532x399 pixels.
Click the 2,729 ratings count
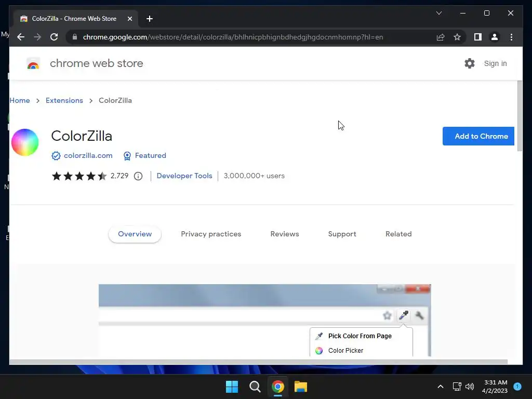[119, 176]
